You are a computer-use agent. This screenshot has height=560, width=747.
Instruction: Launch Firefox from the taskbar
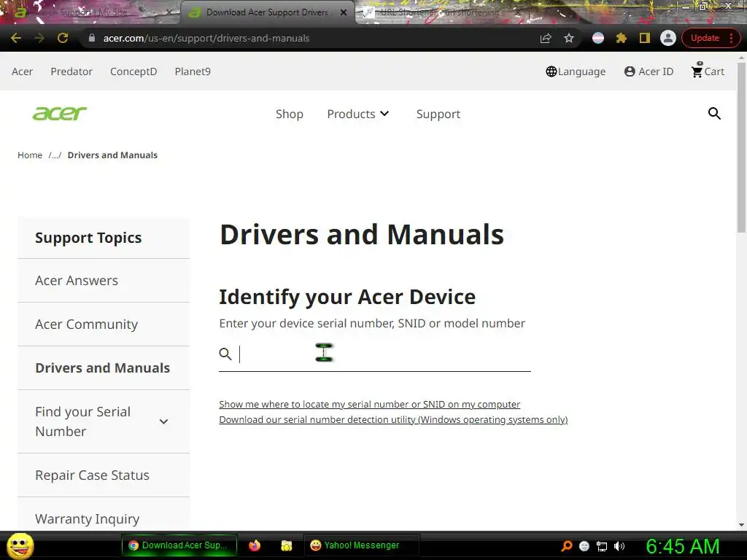coord(255,545)
